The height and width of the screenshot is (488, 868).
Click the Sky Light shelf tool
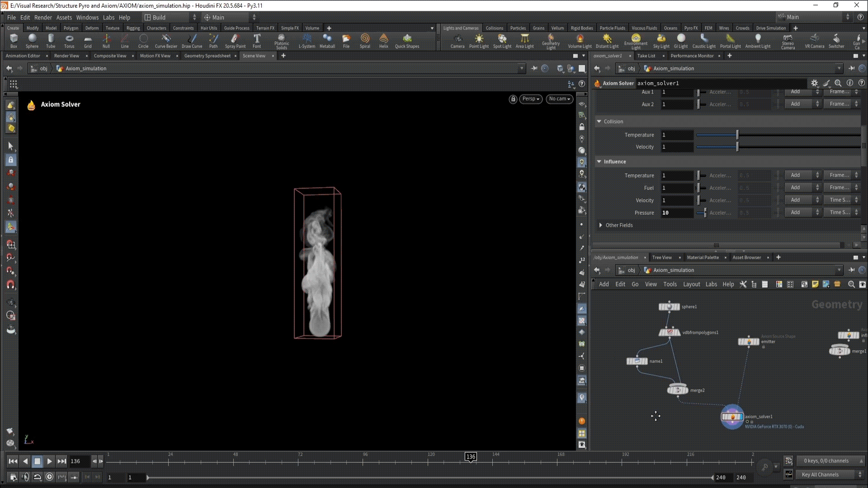pyautogui.click(x=661, y=41)
